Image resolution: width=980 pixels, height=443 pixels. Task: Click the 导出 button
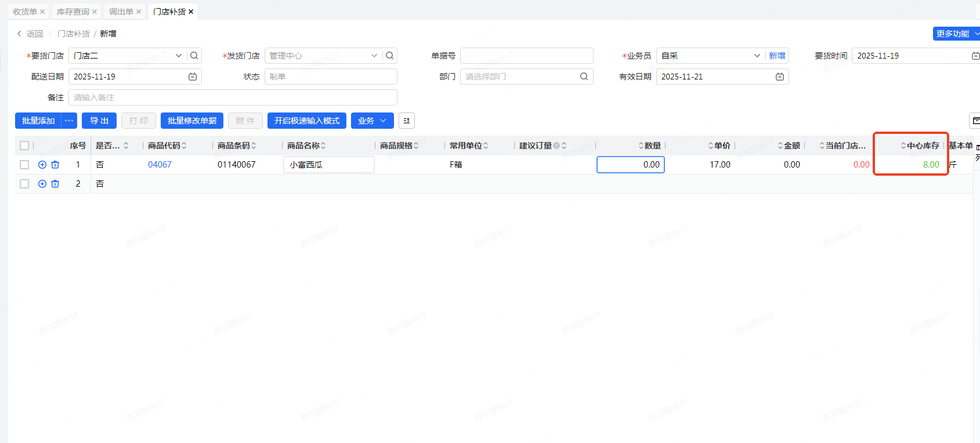99,121
